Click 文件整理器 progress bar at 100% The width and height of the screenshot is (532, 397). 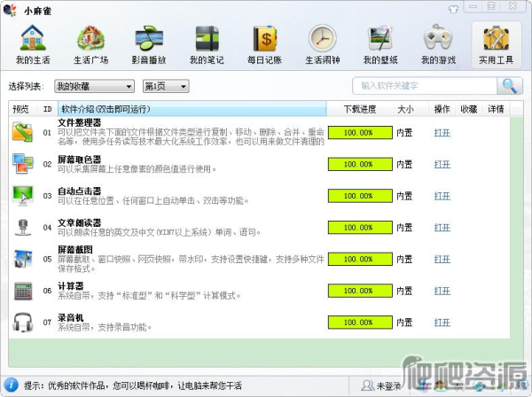(360, 133)
